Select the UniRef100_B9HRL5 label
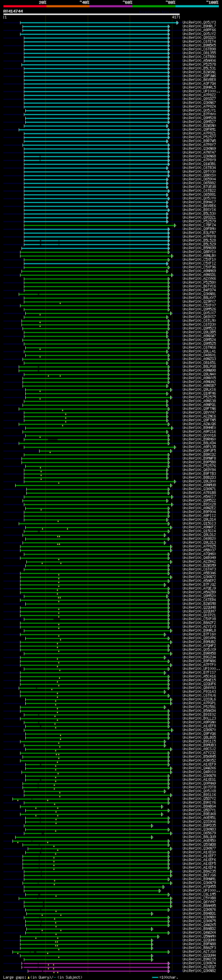Viewport: 222px width, 980px height. (x=199, y=88)
